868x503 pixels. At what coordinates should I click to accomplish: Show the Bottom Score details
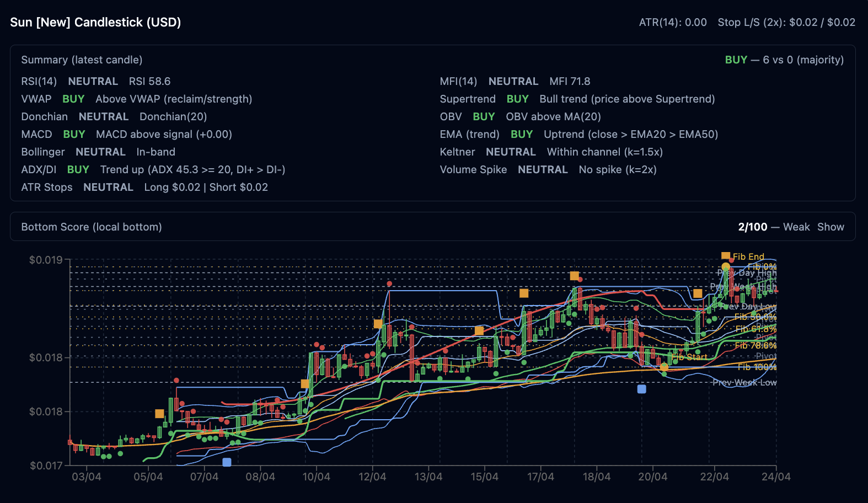pyautogui.click(x=831, y=227)
